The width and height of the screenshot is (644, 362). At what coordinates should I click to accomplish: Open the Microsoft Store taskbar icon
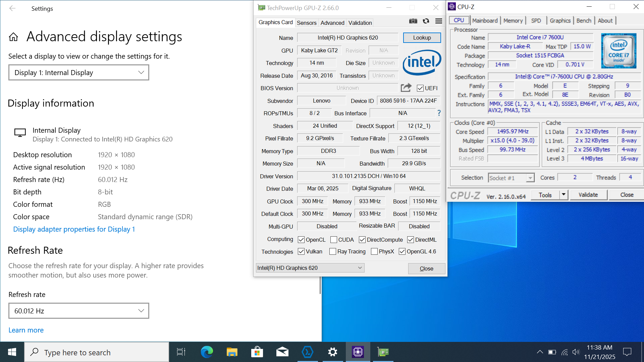257,352
